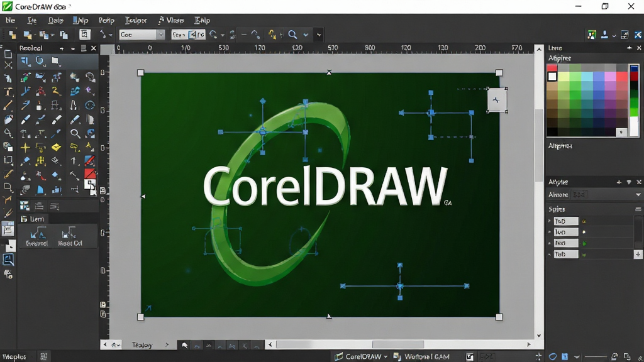Viewport: 644px width, 362px height.
Task: Click the download arrow icon in top right toolbar
Action: click(x=604, y=35)
